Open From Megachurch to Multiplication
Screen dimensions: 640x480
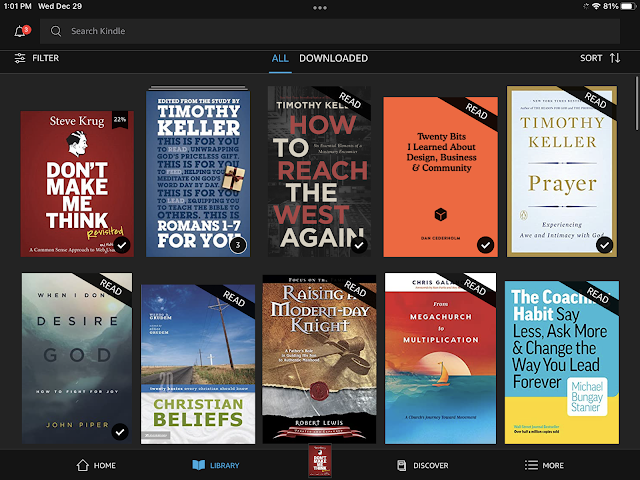tap(440, 358)
